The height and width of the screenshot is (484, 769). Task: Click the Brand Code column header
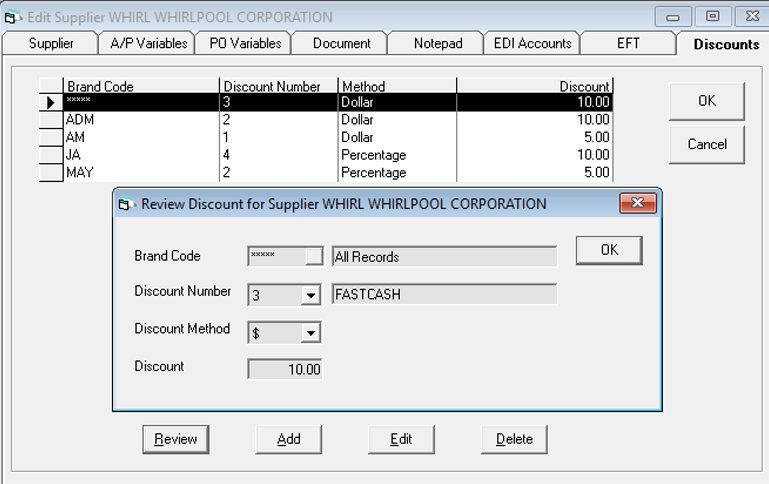coord(141,86)
